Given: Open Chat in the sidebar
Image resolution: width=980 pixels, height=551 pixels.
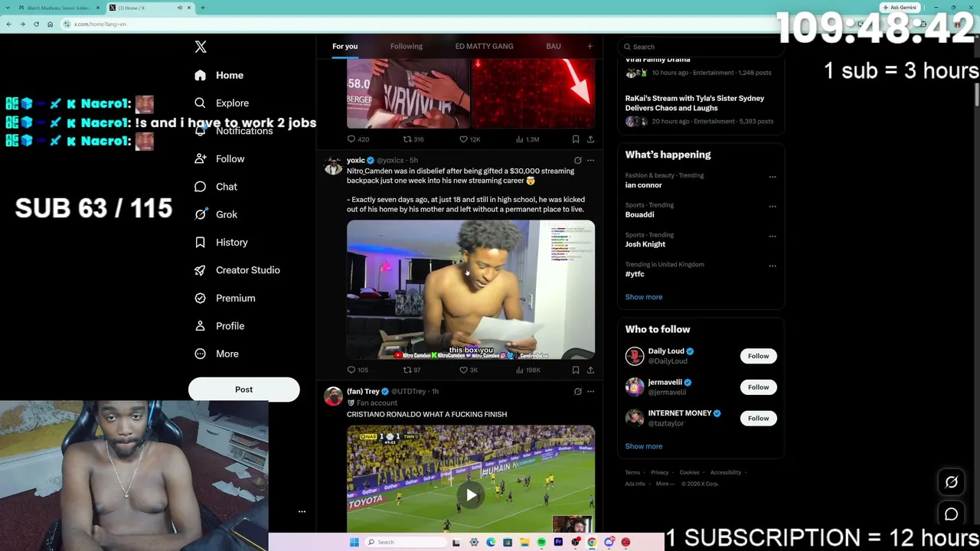Looking at the screenshot, I should tap(215, 187).
